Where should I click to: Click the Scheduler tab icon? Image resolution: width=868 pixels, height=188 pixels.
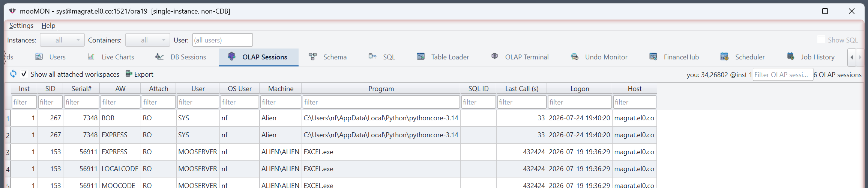tap(724, 56)
